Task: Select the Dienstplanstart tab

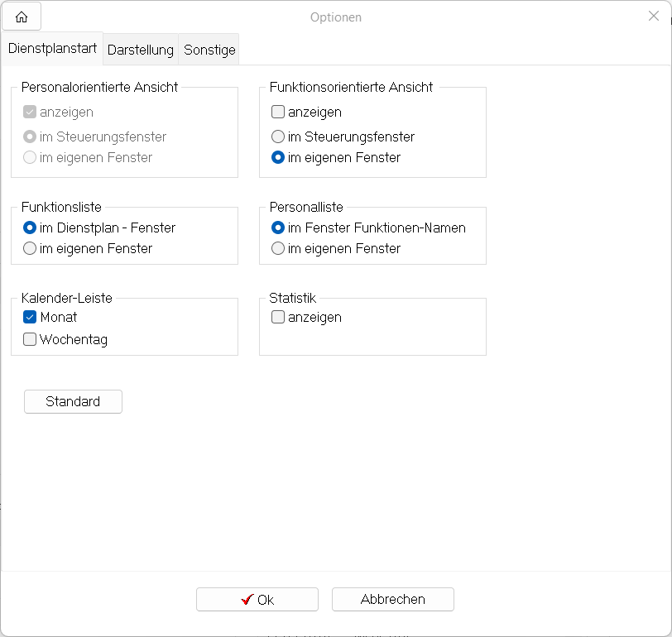Action: coord(52,49)
